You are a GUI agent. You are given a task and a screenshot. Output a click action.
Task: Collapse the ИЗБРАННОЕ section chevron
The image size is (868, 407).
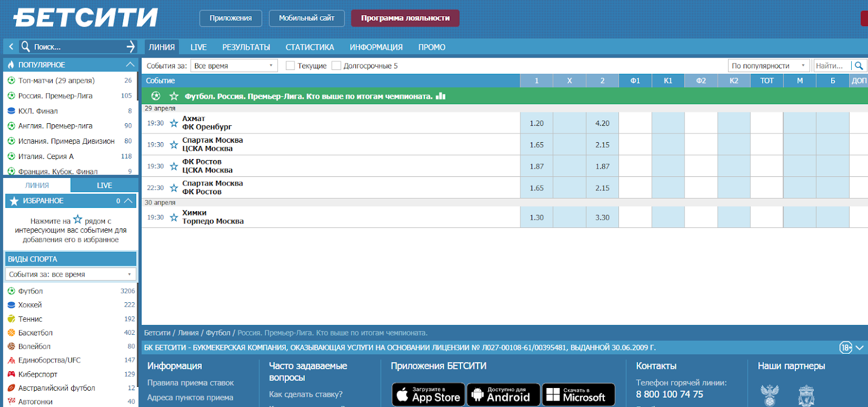tap(128, 201)
